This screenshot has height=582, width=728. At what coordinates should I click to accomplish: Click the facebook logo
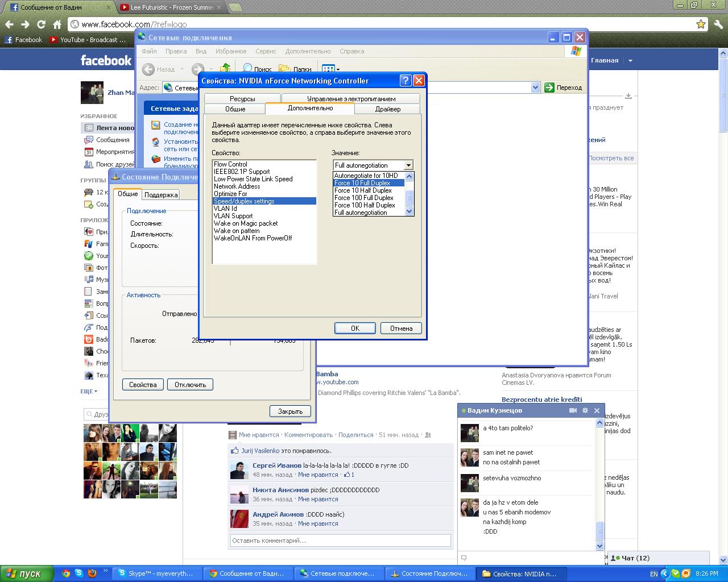click(106, 60)
